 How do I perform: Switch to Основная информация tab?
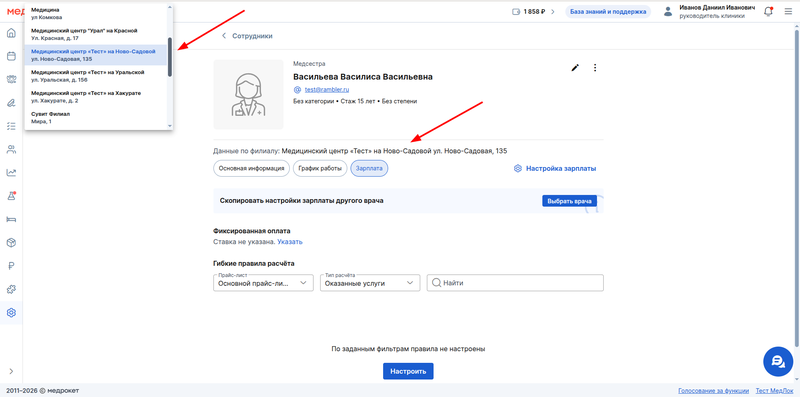(x=252, y=168)
